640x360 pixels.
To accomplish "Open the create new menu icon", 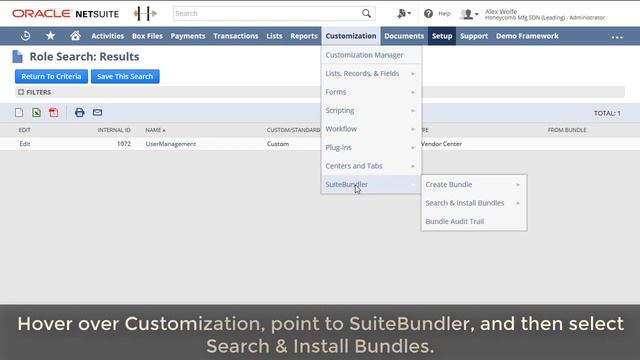I will (x=403, y=13).
